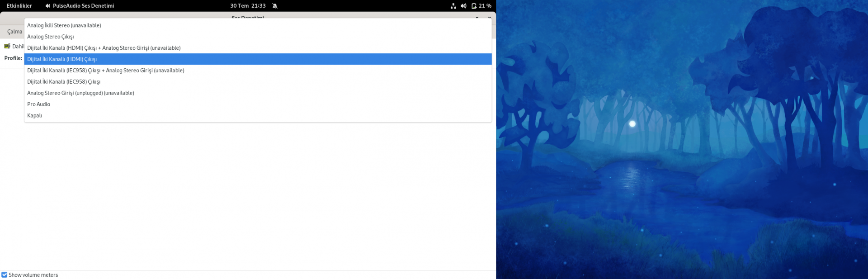Select highlighted Dijital İki Kanallı (HDMI) Çıkışı
Image resolution: width=868 pixels, height=279 pixels.
[x=258, y=59]
